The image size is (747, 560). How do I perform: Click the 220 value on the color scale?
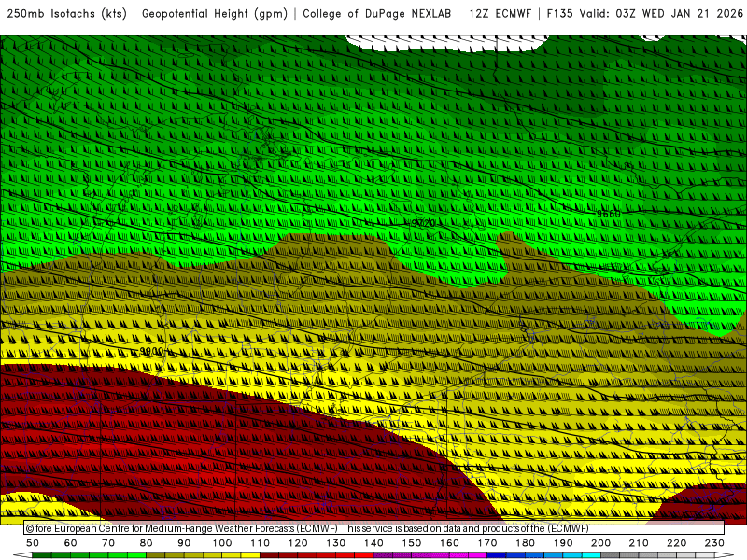pos(676,543)
